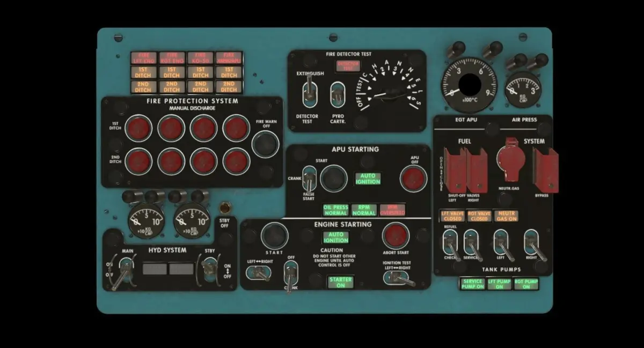Image resolution: width=644 pixels, height=348 pixels.
Task: Lift the BYPASS red switch guard
Action: point(546,169)
